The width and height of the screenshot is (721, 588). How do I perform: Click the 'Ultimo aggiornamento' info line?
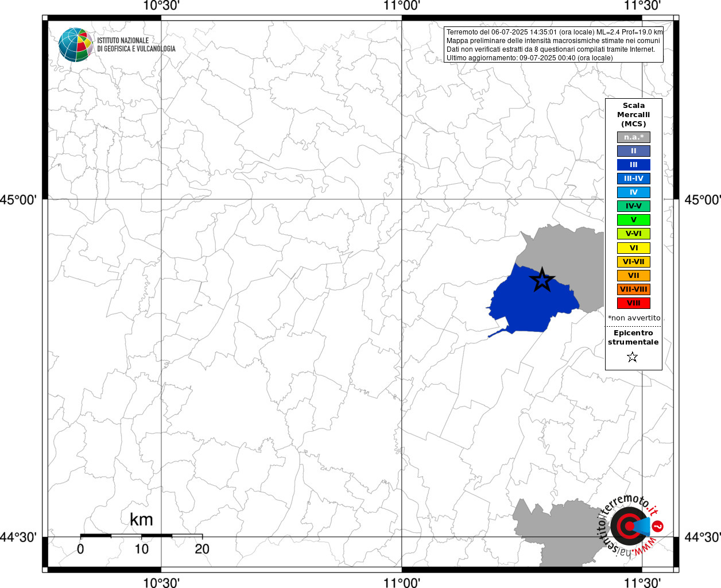(x=529, y=58)
